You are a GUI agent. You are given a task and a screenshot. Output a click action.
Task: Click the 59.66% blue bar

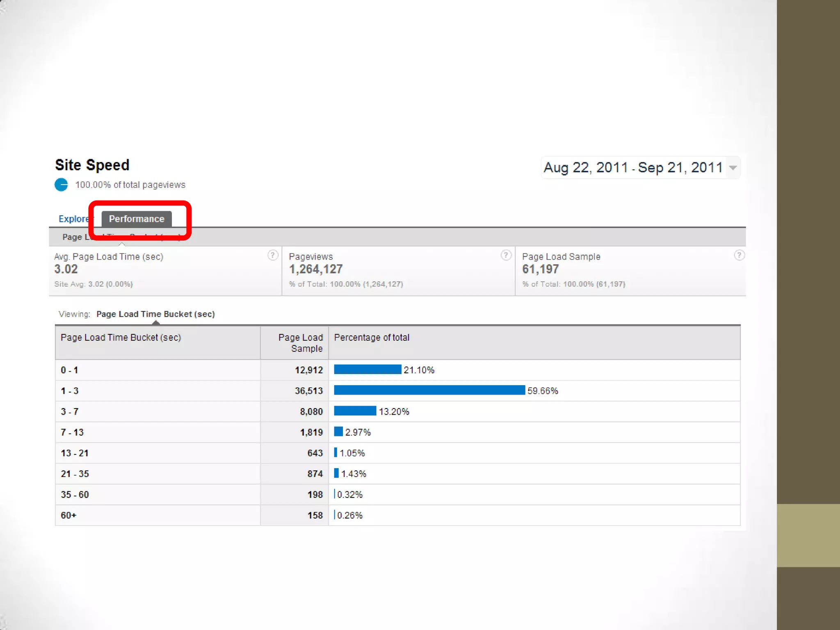click(429, 390)
